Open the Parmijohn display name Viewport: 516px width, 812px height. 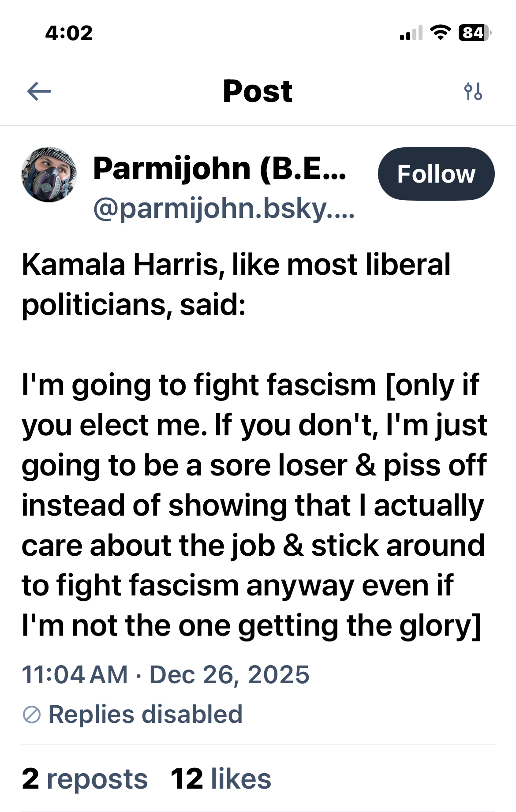(x=220, y=168)
